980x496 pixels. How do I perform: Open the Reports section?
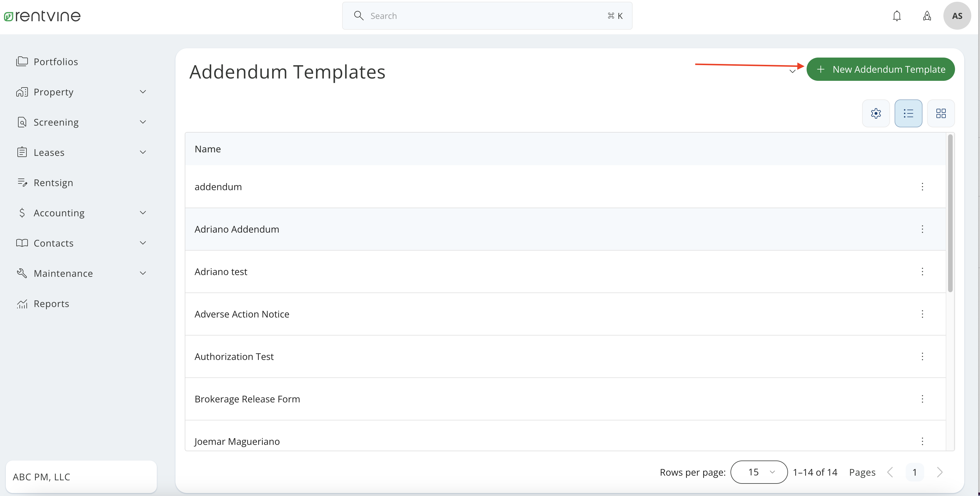tap(51, 304)
